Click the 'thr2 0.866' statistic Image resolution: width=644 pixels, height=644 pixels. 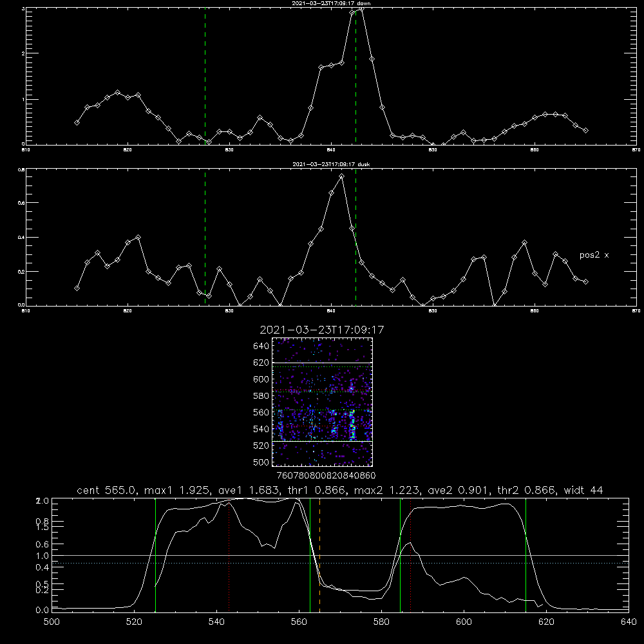526,490
